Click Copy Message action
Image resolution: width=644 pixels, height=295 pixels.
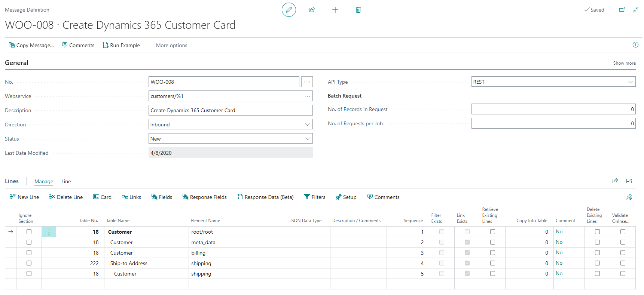click(x=31, y=45)
